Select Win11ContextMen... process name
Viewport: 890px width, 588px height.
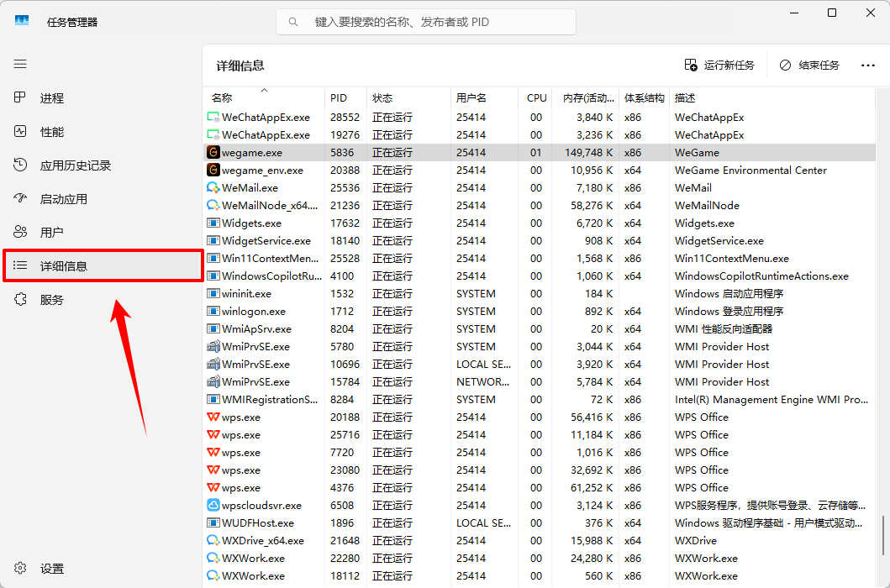click(270, 258)
